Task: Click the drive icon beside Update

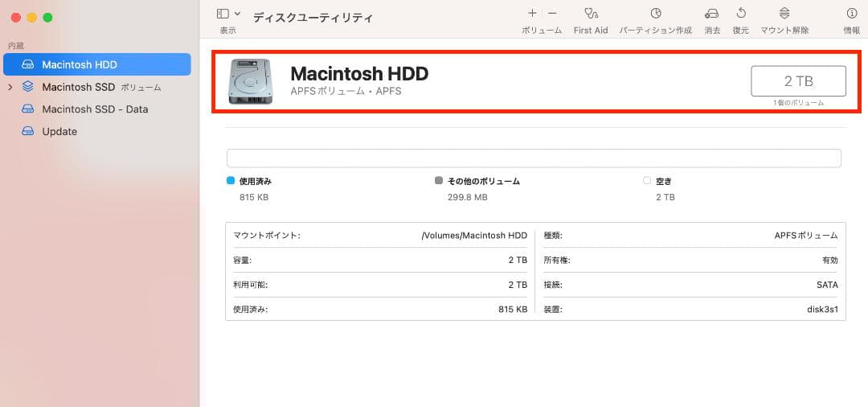Action: [x=27, y=131]
